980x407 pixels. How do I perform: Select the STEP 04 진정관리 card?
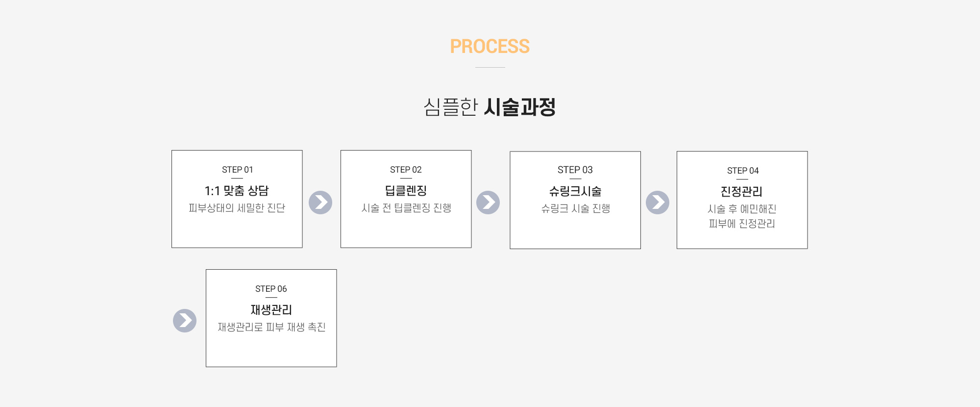click(x=742, y=200)
